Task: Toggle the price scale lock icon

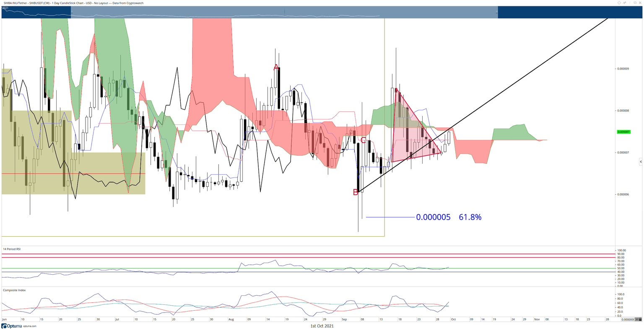Action: pyautogui.click(x=640, y=320)
